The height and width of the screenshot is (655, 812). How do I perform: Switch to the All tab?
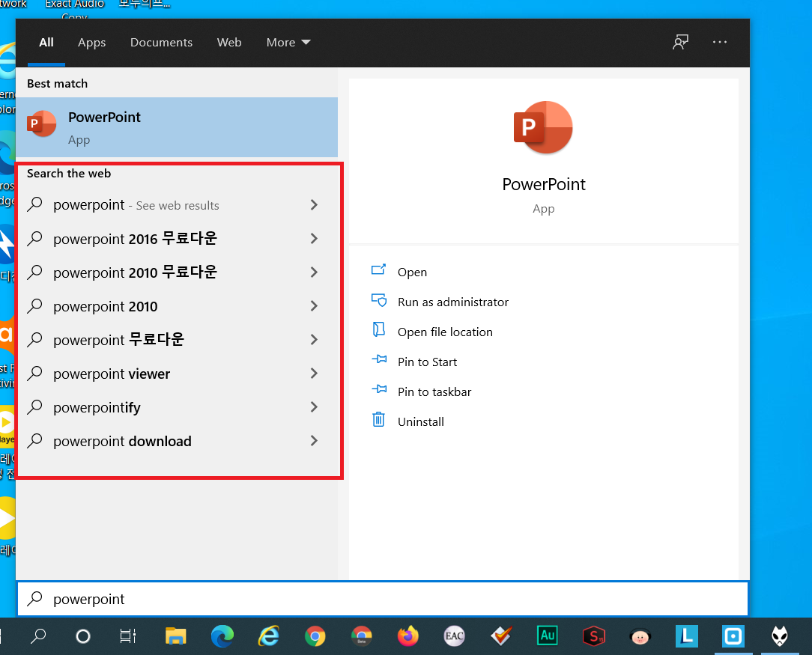coord(46,43)
